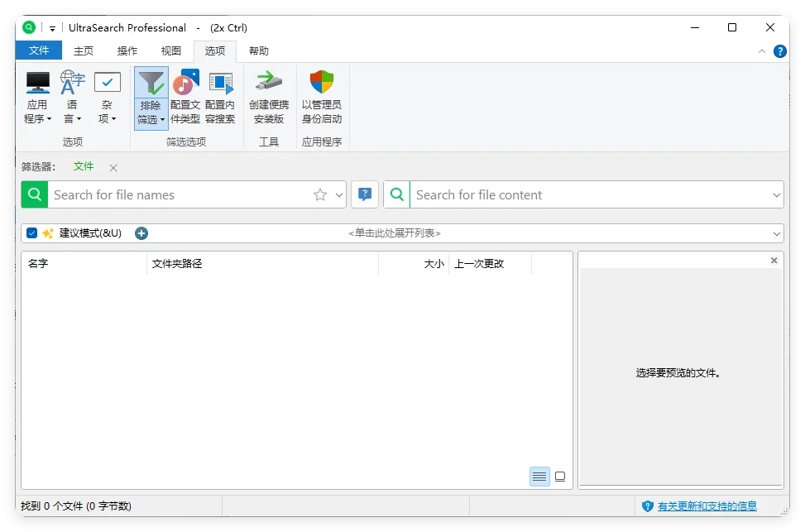点击创建便携安装版图标
The height and width of the screenshot is (532, 805).
click(x=267, y=95)
